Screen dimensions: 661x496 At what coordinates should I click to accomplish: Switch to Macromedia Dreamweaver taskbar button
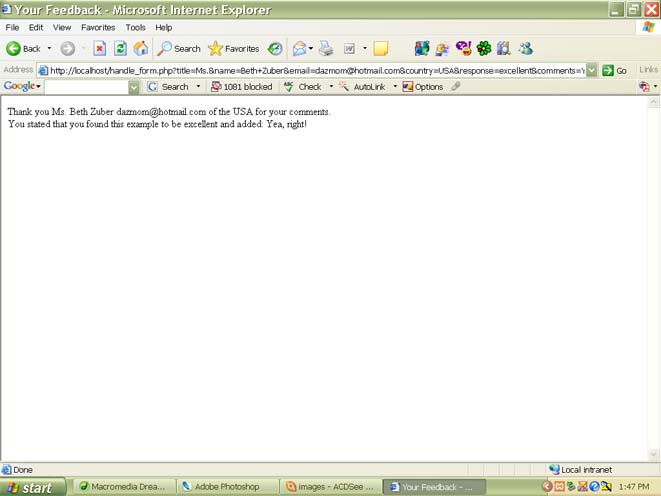(x=126, y=487)
